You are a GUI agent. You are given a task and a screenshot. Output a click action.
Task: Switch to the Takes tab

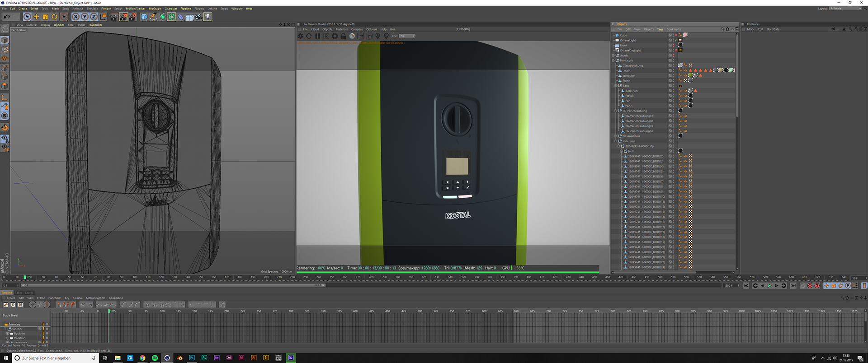(19, 293)
